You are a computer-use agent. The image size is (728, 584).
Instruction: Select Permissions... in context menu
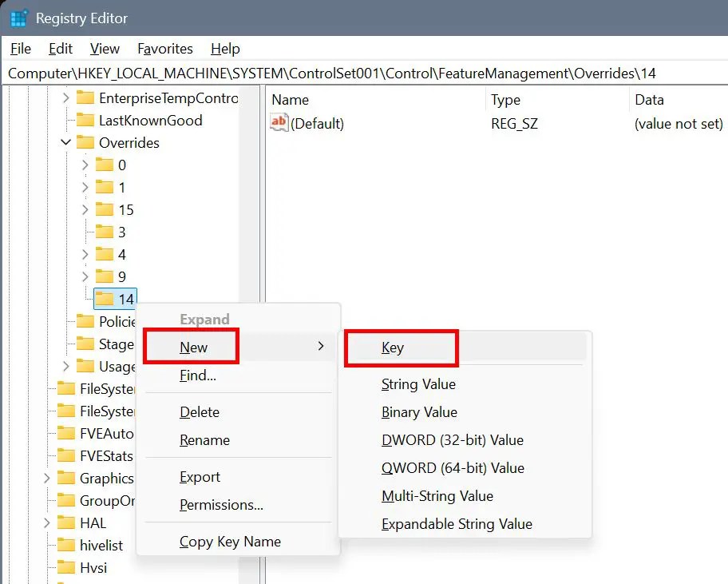click(238, 505)
